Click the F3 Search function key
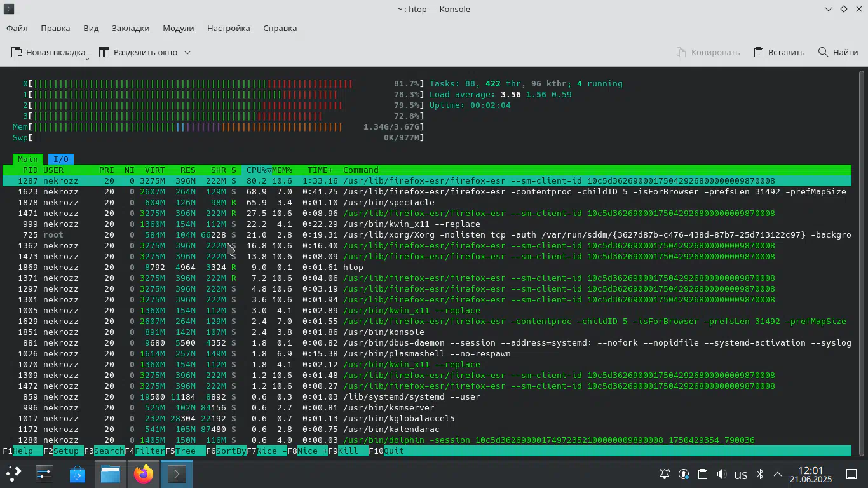 (x=104, y=451)
